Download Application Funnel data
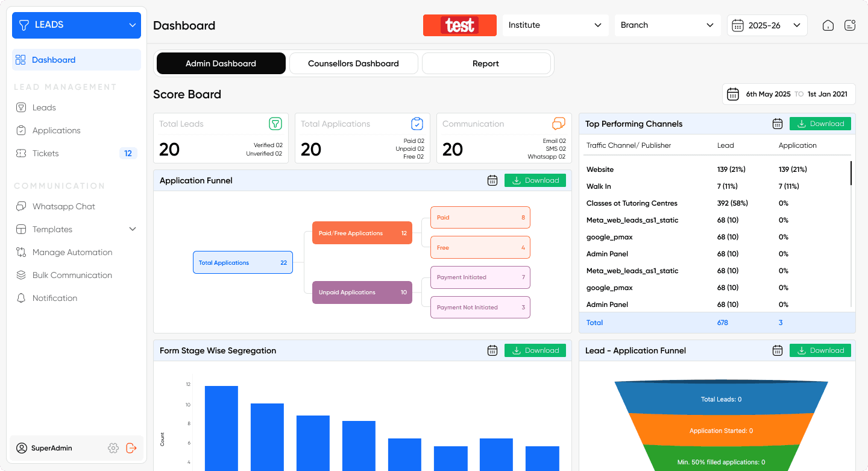Image resolution: width=868 pixels, height=471 pixels. click(x=535, y=180)
